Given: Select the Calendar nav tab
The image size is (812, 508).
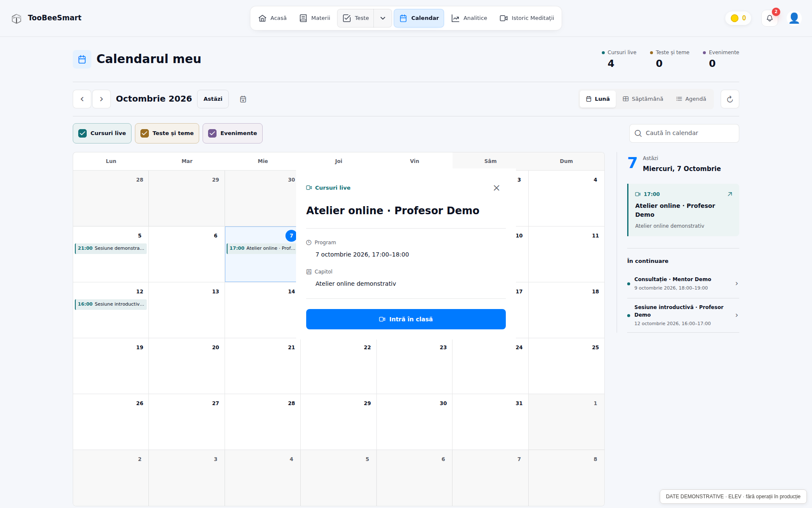Looking at the screenshot, I should [x=419, y=18].
